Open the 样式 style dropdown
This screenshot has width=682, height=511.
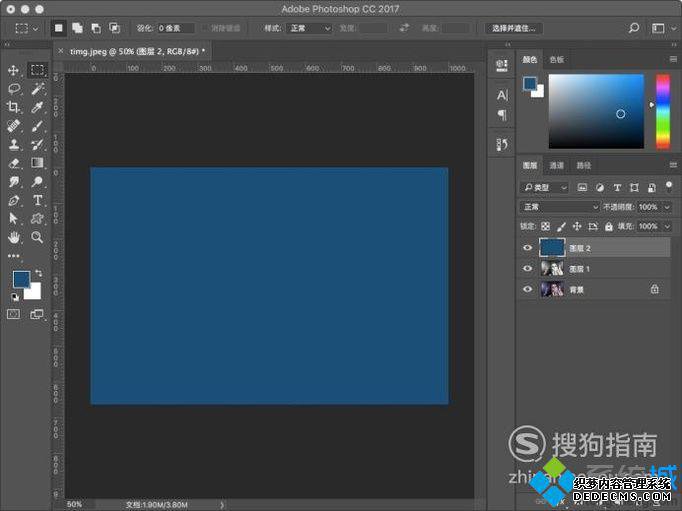tap(309, 28)
